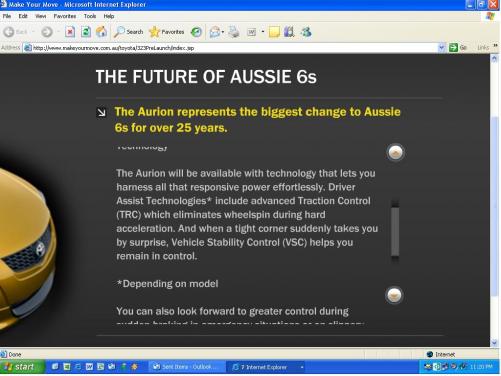
Task: Click the Edit with Word icon
Action: tap(251, 32)
